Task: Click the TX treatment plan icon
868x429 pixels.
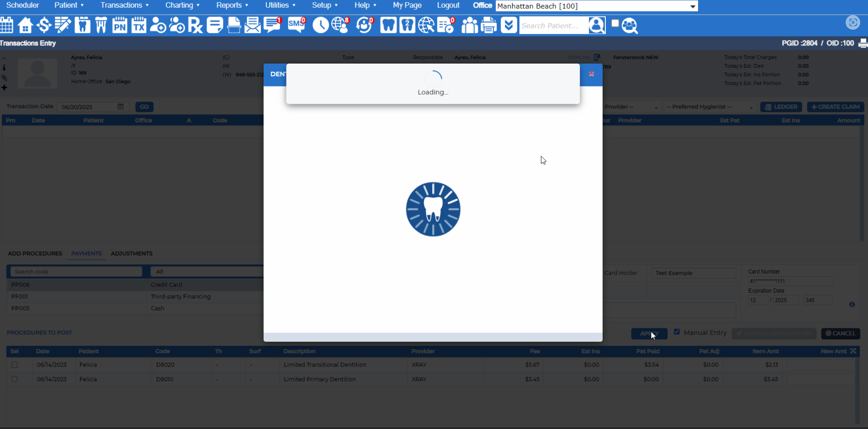Action: tap(138, 25)
